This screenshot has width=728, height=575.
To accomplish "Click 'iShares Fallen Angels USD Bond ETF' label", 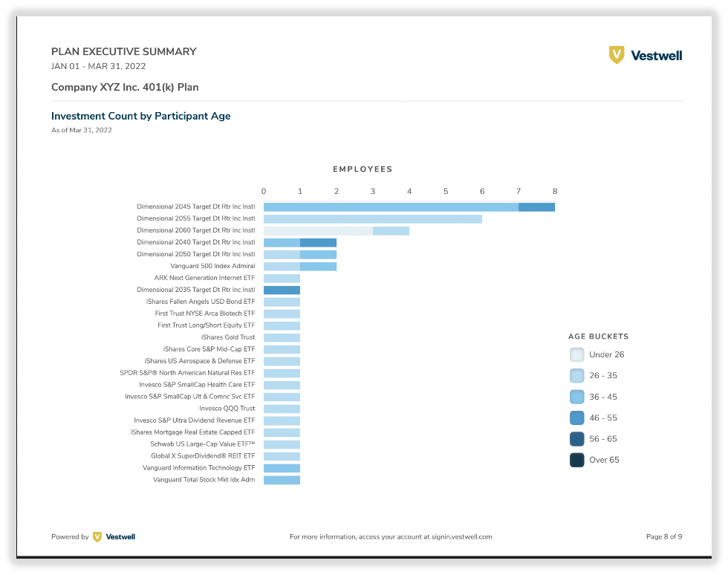I will click(201, 302).
